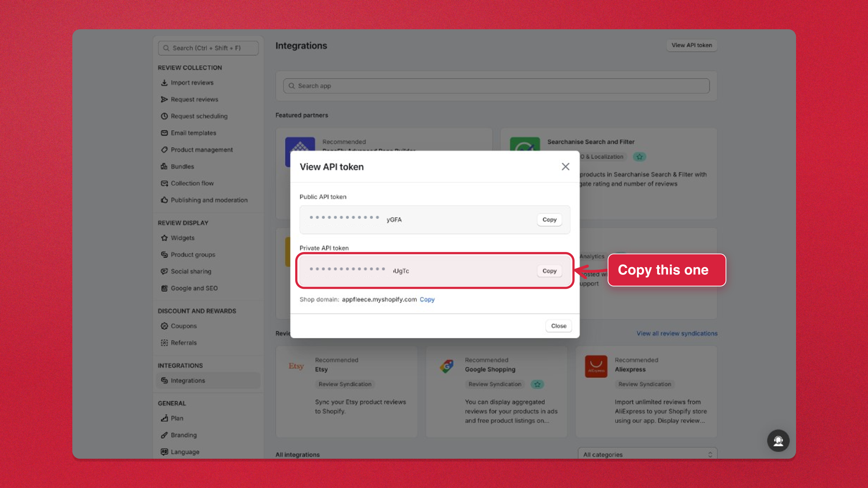Click the View API token button

point(692,45)
